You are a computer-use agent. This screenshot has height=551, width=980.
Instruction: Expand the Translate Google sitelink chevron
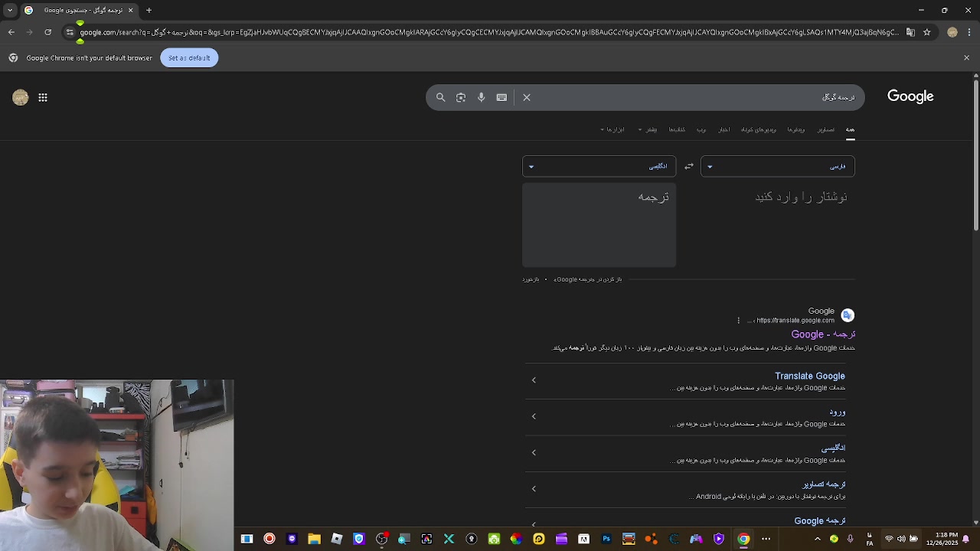point(534,380)
